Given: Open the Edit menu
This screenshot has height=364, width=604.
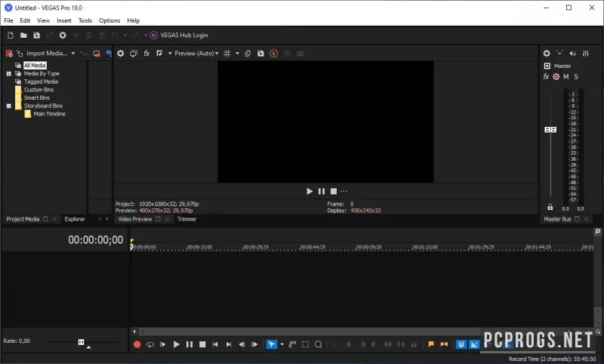Looking at the screenshot, I should pos(25,20).
